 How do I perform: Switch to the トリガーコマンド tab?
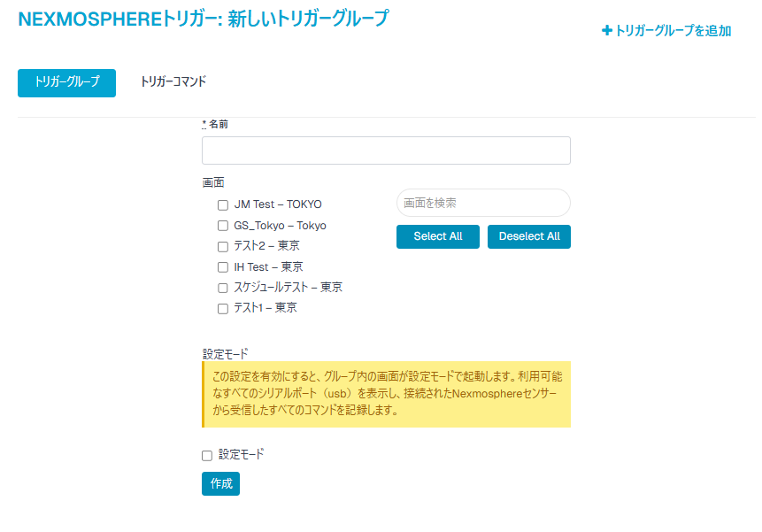[173, 81]
